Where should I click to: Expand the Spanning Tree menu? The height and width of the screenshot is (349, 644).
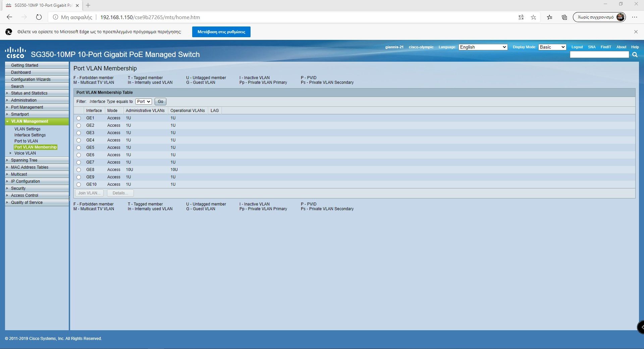pos(37,160)
